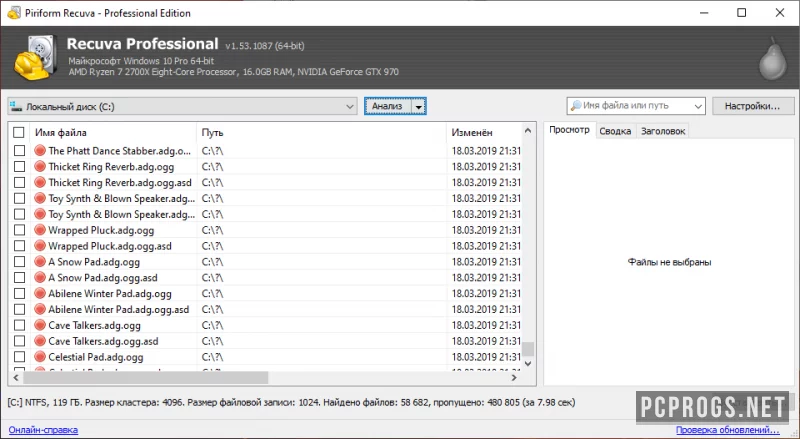Maximize the Recuva window

(742, 13)
